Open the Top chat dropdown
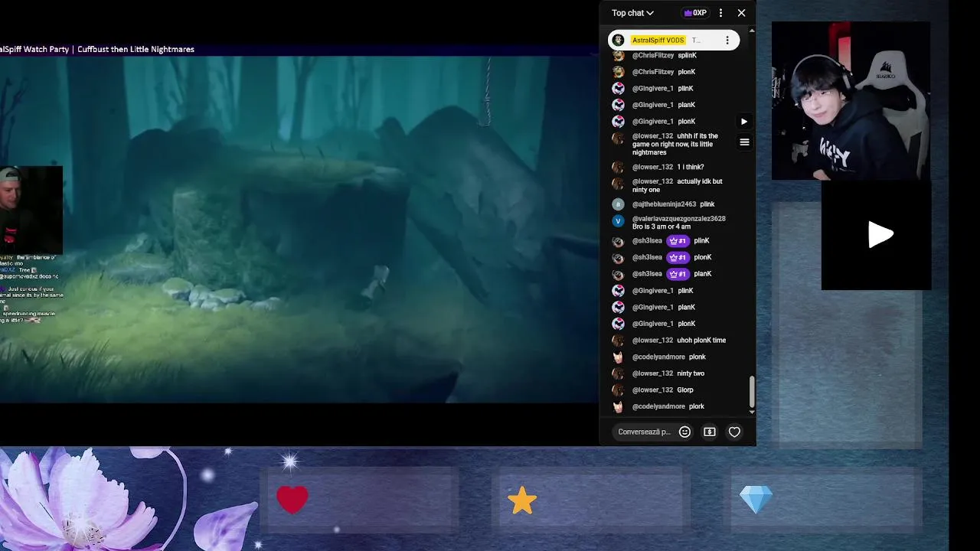The image size is (980, 551). (x=632, y=13)
